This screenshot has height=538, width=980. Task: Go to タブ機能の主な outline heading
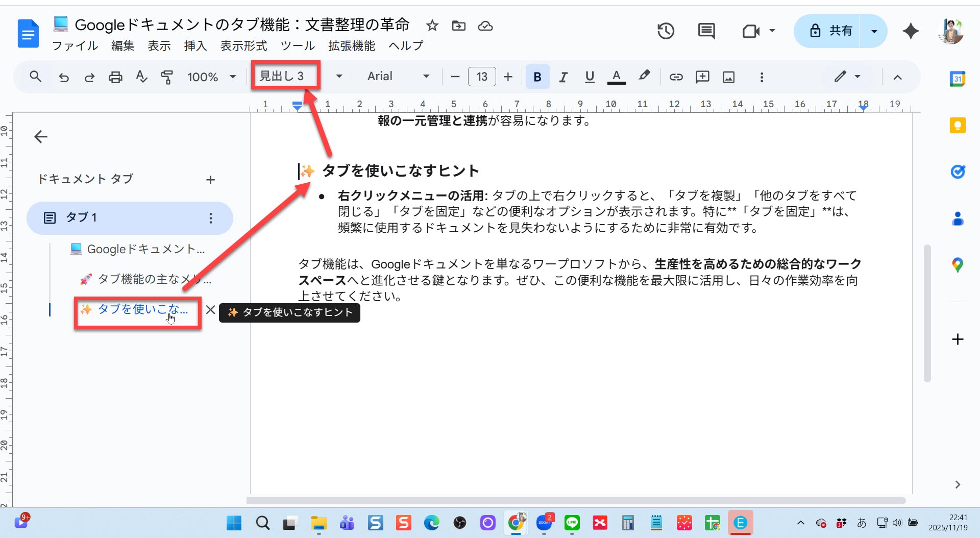pyautogui.click(x=153, y=279)
